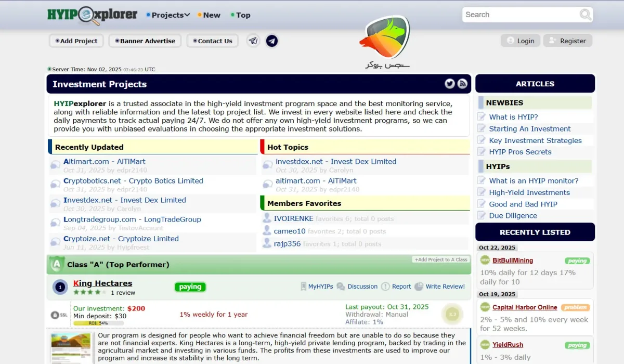624x364 pixels.
Task: Open What is an HYIP monitor? article
Action: 534,181
